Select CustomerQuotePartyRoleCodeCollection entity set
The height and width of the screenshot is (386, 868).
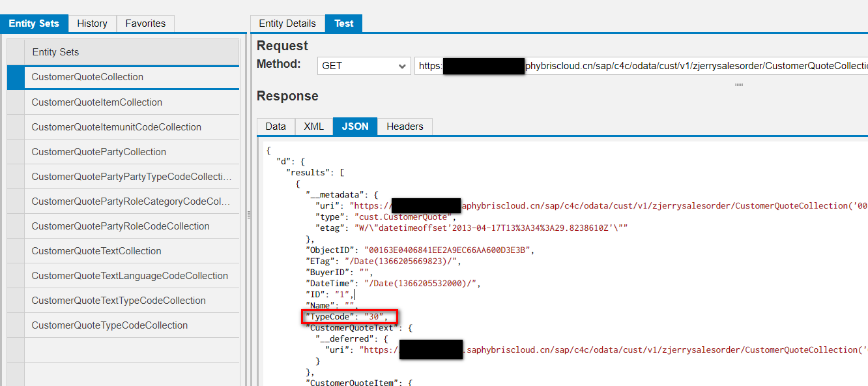click(132, 226)
